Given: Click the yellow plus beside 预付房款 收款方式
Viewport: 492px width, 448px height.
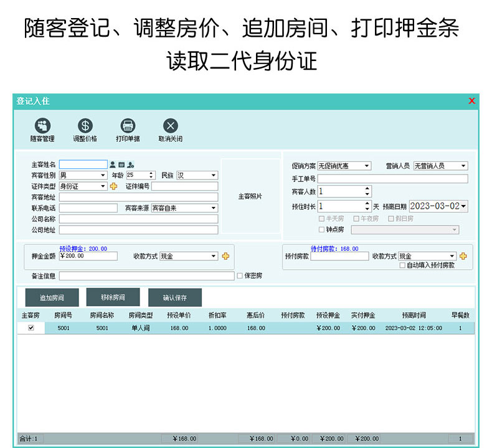Looking at the screenshot, I should (463, 256).
